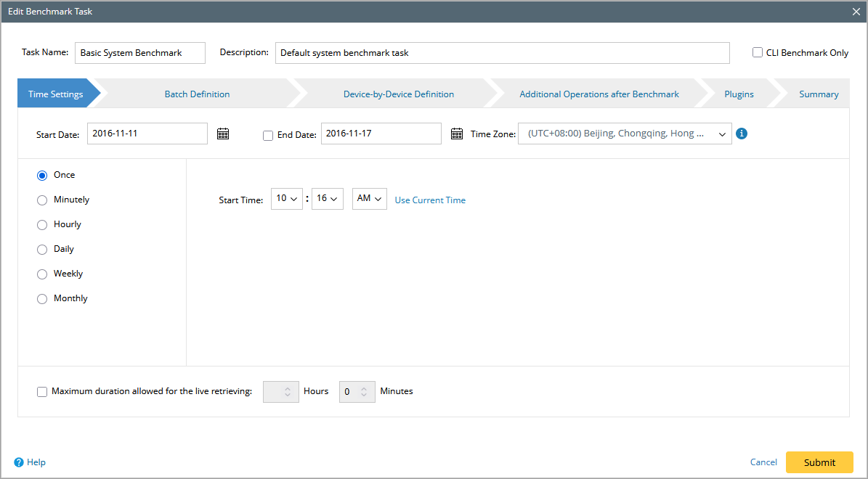Go to Device-by-Device Definition step
868x479 pixels.
click(x=399, y=94)
